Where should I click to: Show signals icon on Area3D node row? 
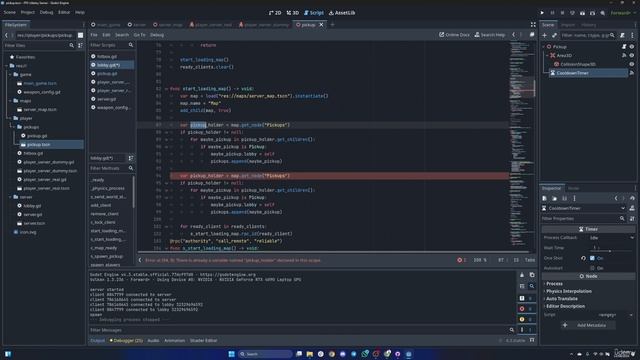[624, 56]
